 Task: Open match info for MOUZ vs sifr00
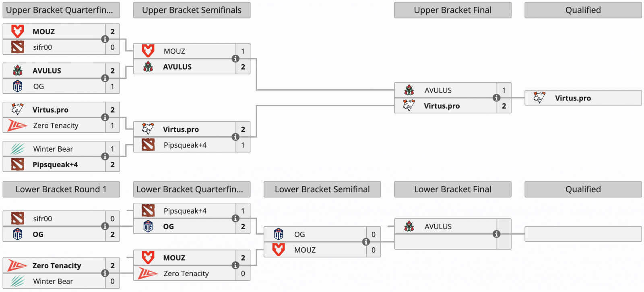tap(105, 39)
